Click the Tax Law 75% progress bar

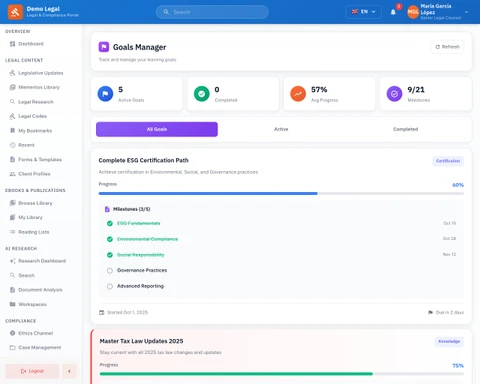pos(282,374)
